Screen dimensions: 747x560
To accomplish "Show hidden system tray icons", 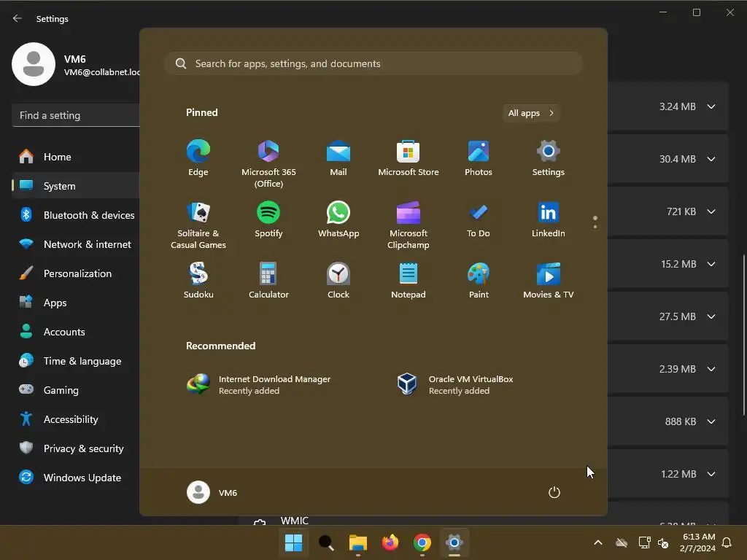I will pyautogui.click(x=598, y=542).
